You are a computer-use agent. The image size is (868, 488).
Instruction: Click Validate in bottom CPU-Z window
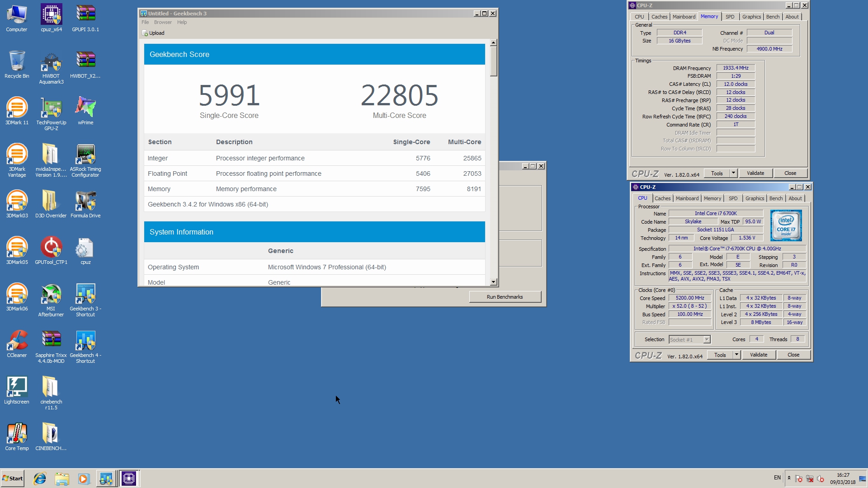point(759,355)
